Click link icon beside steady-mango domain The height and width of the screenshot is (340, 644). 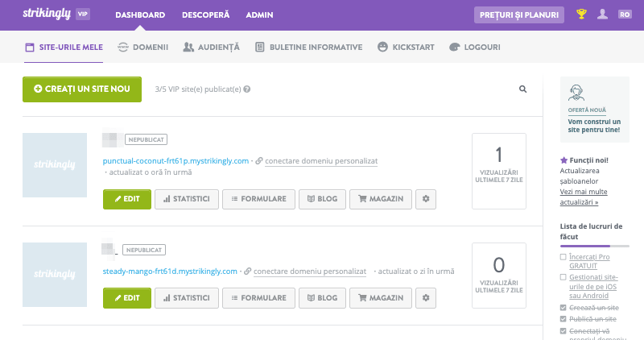[248, 272]
